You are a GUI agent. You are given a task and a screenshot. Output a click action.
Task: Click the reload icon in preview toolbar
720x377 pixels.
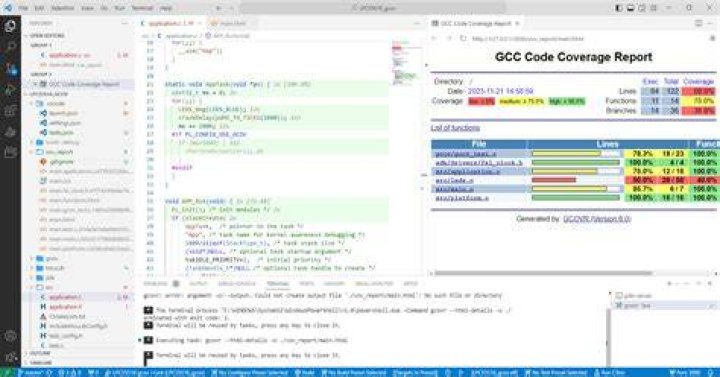(463, 39)
